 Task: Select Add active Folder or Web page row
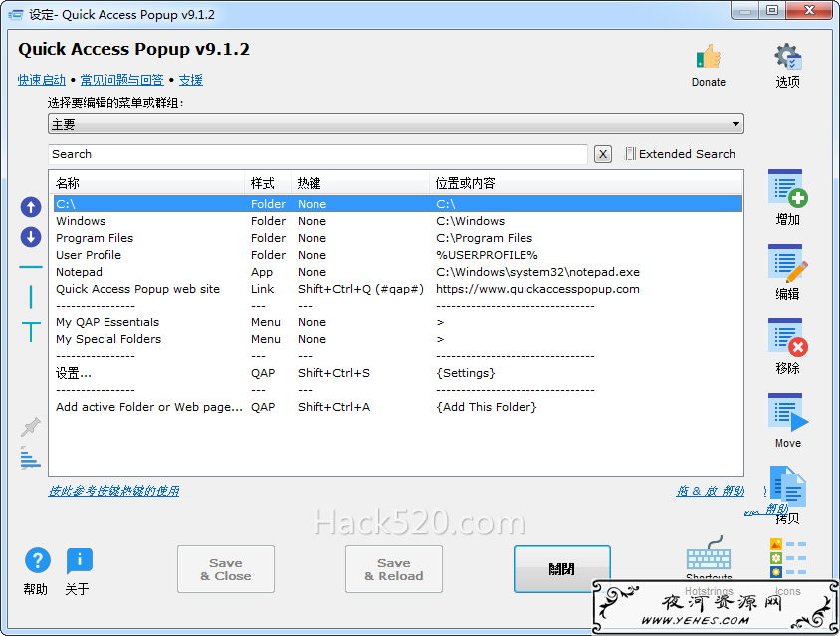coord(397,407)
